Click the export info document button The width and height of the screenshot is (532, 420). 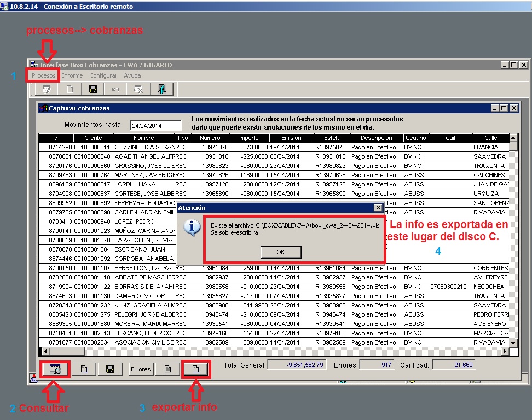click(x=195, y=369)
